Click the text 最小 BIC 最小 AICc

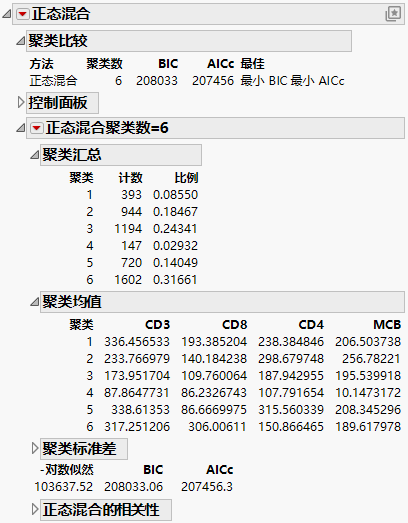coord(293,81)
